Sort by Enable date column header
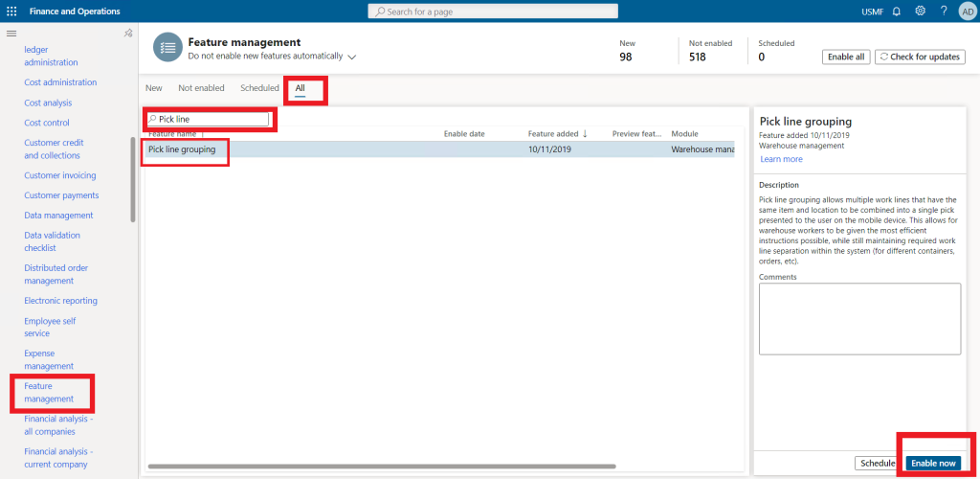 [464, 134]
